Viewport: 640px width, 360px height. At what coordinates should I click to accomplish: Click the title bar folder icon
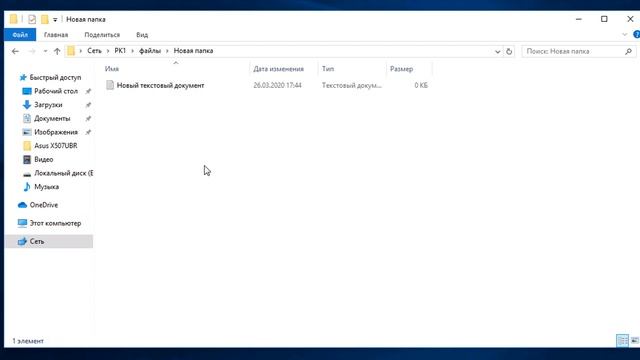tap(13, 19)
